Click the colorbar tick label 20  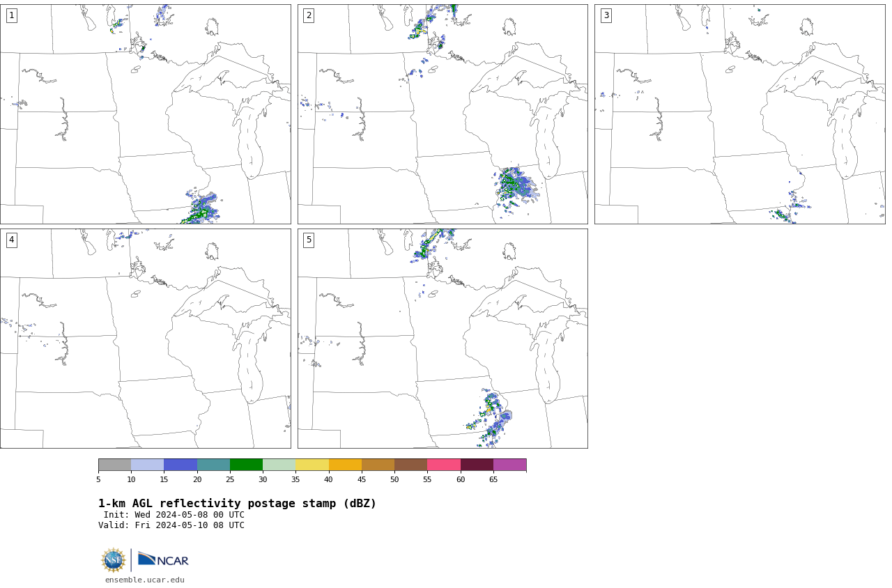(x=197, y=479)
